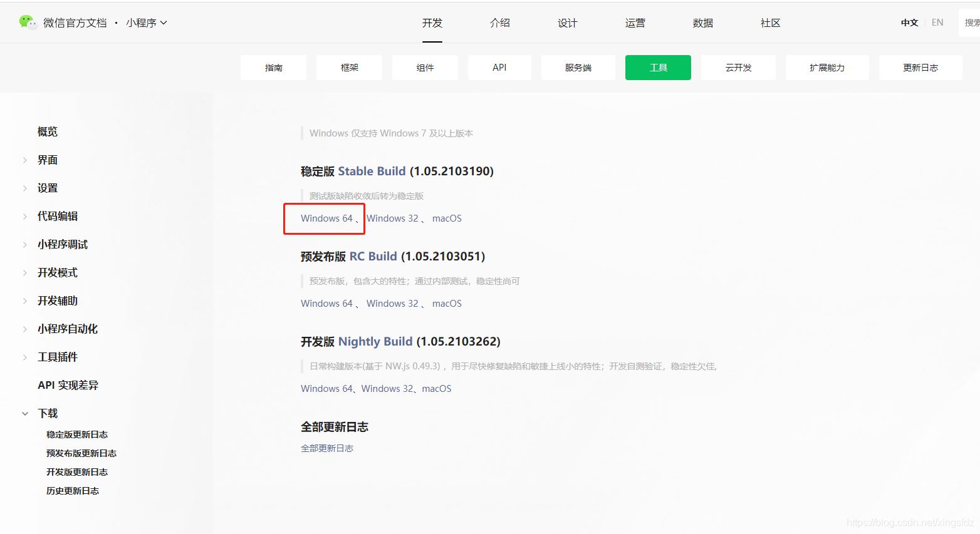Screen dimensions: 980x534
Task: Collapse the 下载 sidebar section
Action: 25,413
